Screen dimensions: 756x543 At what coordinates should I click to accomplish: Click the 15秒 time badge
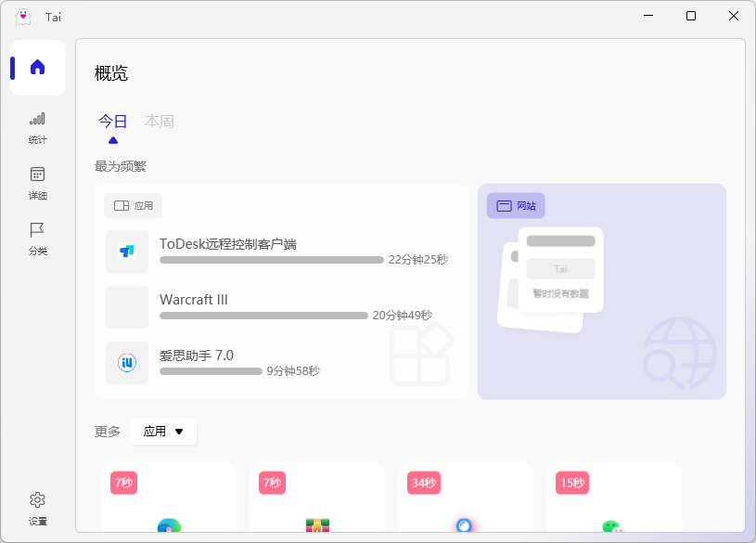[x=572, y=483]
